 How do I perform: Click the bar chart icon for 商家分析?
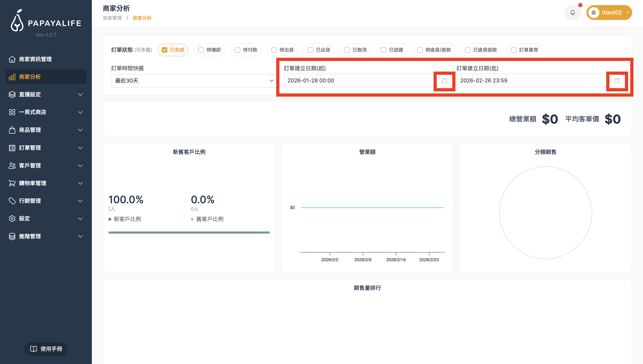12,77
